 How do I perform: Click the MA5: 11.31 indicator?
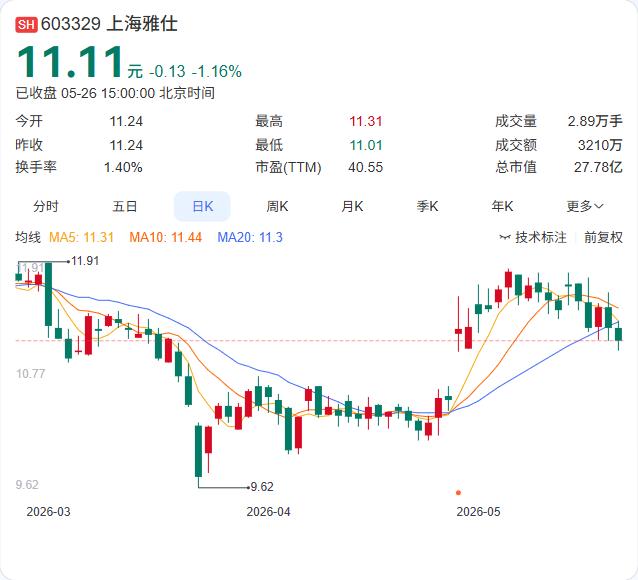(81, 237)
